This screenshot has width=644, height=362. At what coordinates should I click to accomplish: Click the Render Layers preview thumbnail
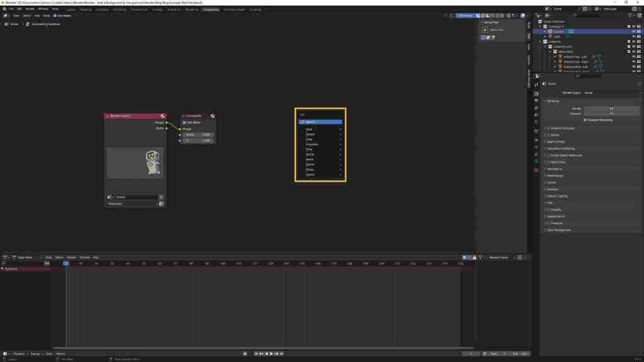(x=135, y=163)
